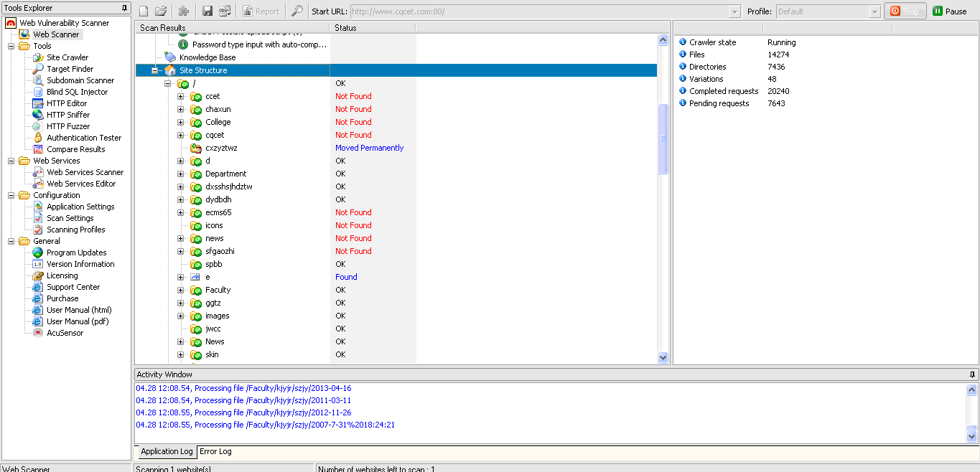Start the HTTP Sniffer tool

[68, 115]
